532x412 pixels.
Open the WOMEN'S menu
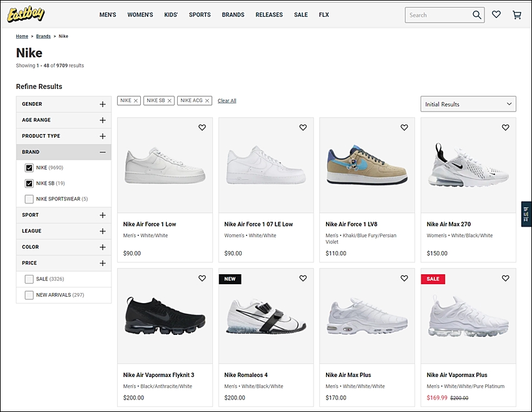[x=140, y=15]
